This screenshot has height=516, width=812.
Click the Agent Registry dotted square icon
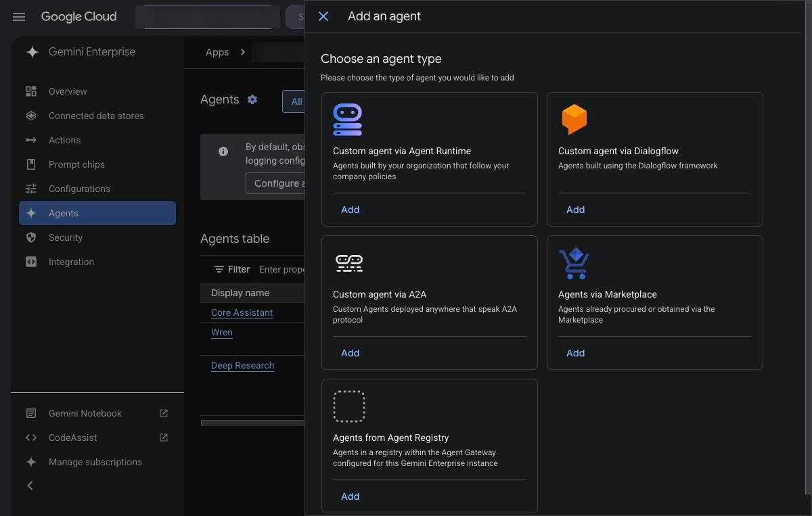click(x=349, y=406)
